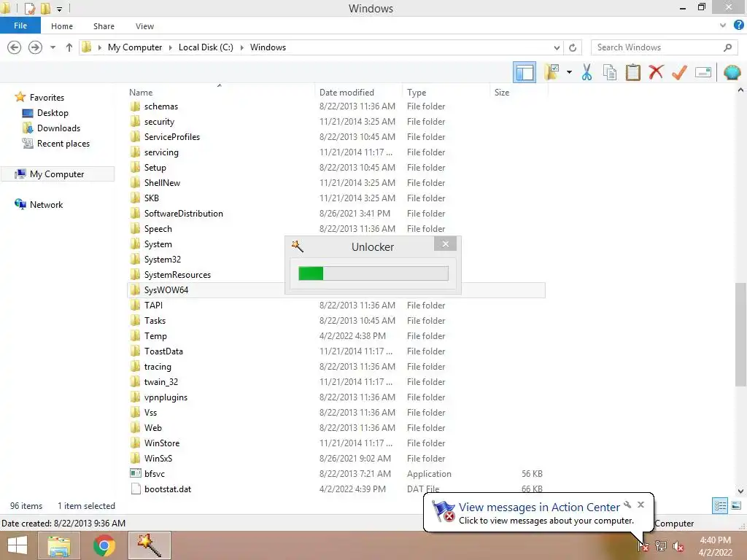
Task: Click the Properties icon in title bar
Action: point(29,8)
